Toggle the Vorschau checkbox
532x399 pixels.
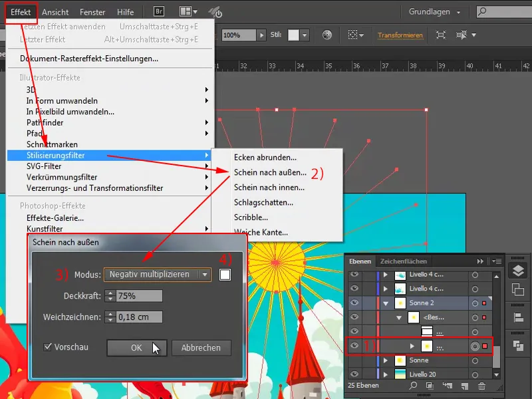point(48,346)
